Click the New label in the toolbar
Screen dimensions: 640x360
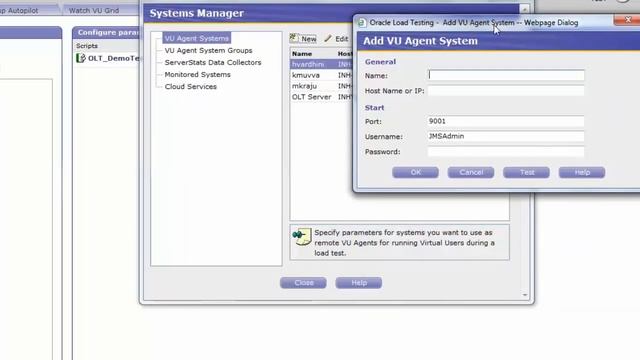coord(309,39)
